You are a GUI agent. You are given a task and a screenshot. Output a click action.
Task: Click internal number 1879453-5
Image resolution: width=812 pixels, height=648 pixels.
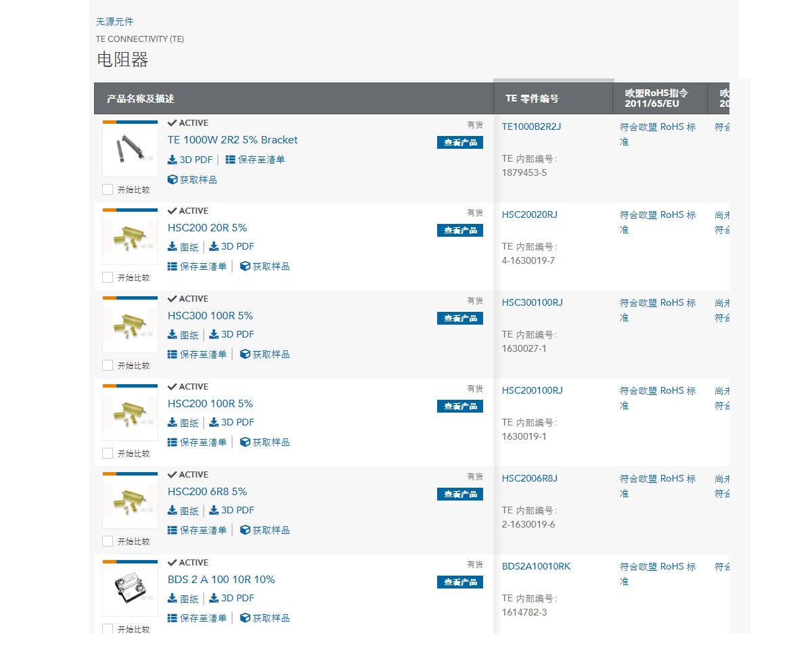(x=524, y=172)
